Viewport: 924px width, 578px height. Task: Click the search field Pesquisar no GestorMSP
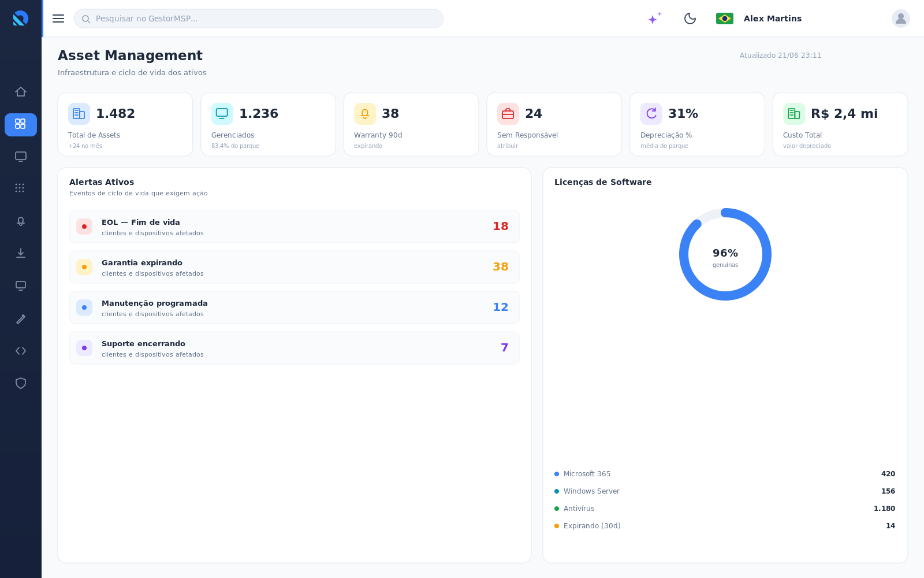(259, 18)
